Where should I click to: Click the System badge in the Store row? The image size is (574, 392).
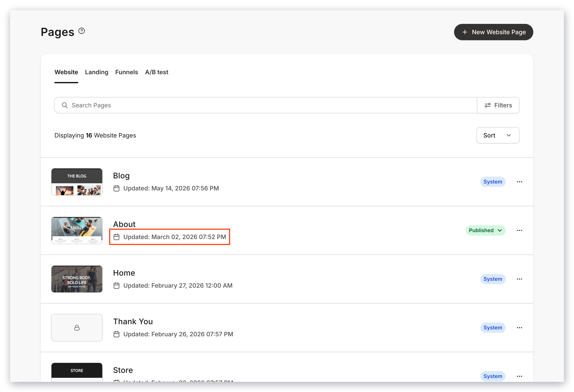click(493, 376)
